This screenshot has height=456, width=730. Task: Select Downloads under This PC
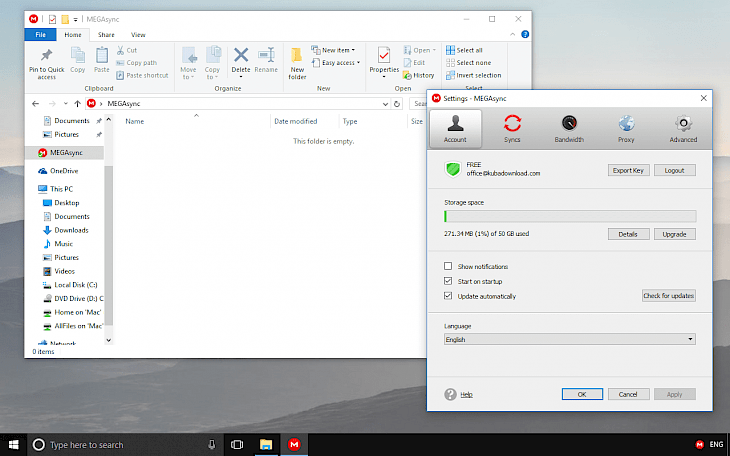pyautogui.click(x=65, y=230)
